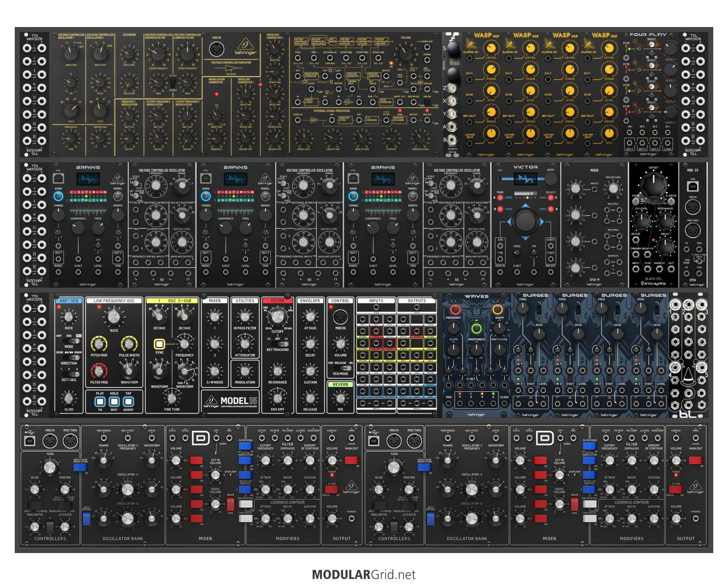Click the SLOPE knob on the Waves module
Viewport: 728px width, 585px height.
(453, 350)
